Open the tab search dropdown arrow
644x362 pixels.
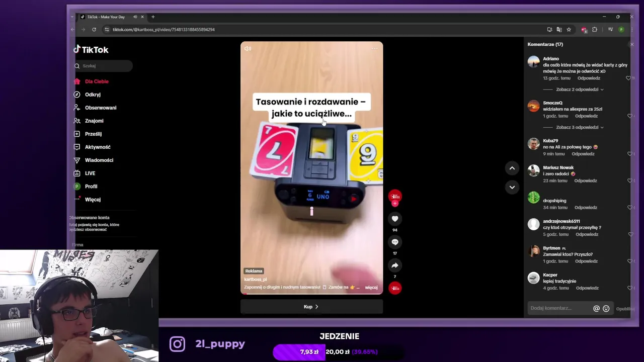pos(72,17)
